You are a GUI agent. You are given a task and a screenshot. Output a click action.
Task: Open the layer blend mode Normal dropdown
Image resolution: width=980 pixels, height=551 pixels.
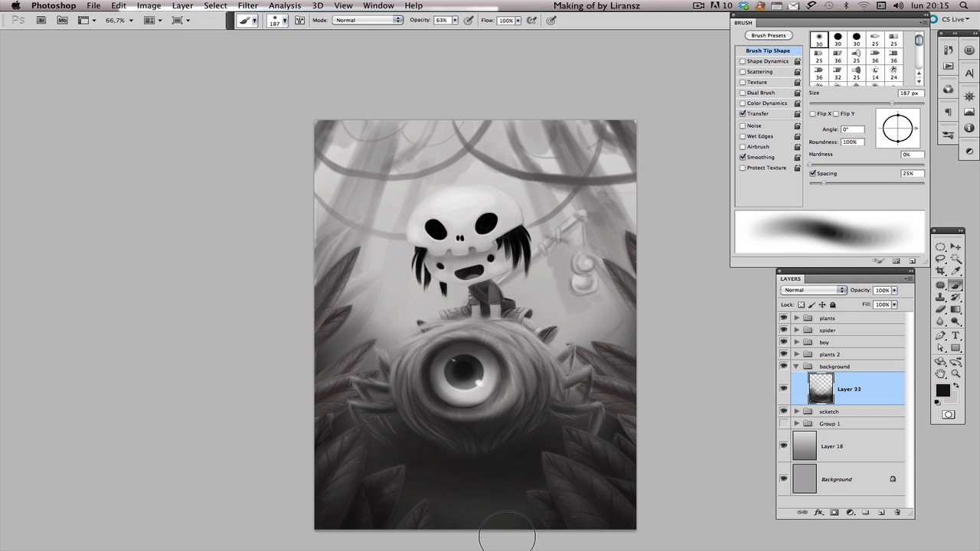pyautogui.click(x=813, y=290)
